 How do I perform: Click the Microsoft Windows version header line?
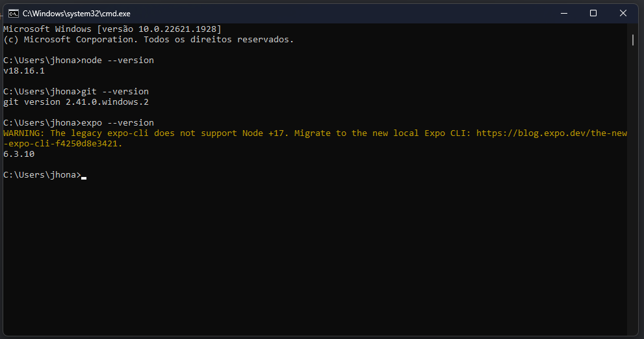[x=112, y=29]
